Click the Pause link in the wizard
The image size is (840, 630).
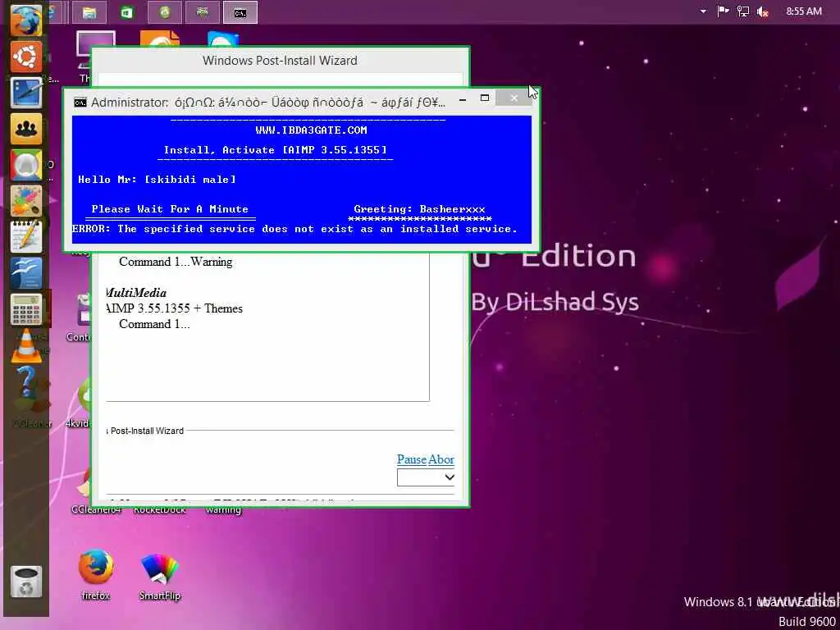[412, 459]
